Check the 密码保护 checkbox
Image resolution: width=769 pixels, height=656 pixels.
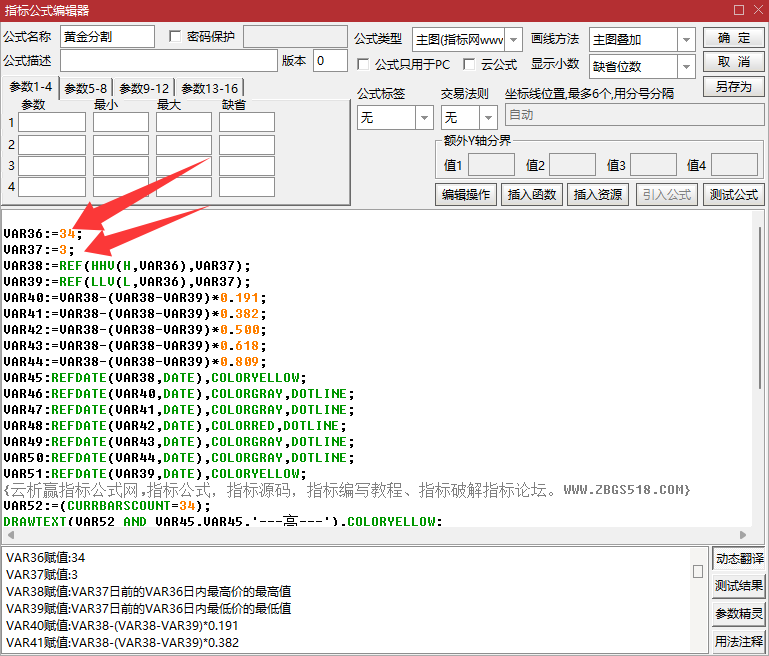click(x=176, y=37)
